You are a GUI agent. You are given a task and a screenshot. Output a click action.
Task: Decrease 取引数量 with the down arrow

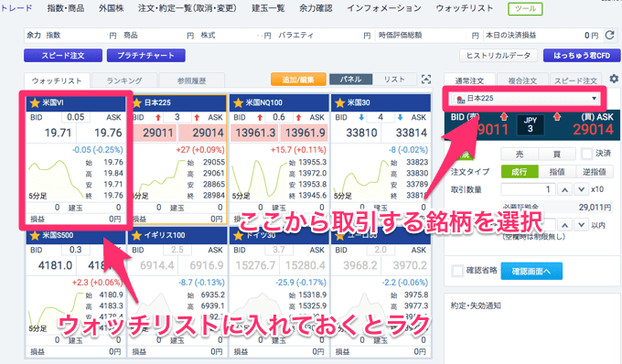(581, 189)
